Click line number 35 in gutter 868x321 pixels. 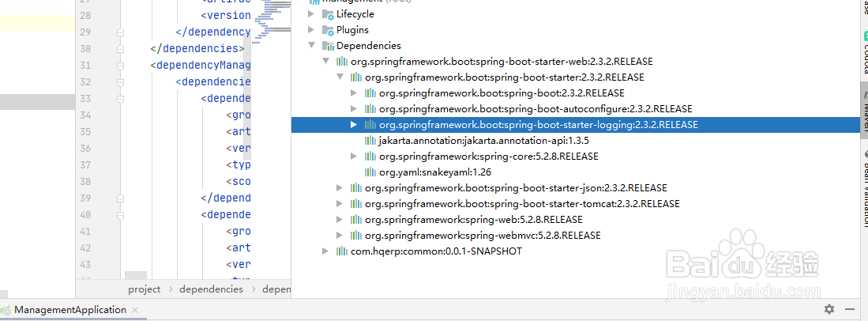[x=86, y=132]
